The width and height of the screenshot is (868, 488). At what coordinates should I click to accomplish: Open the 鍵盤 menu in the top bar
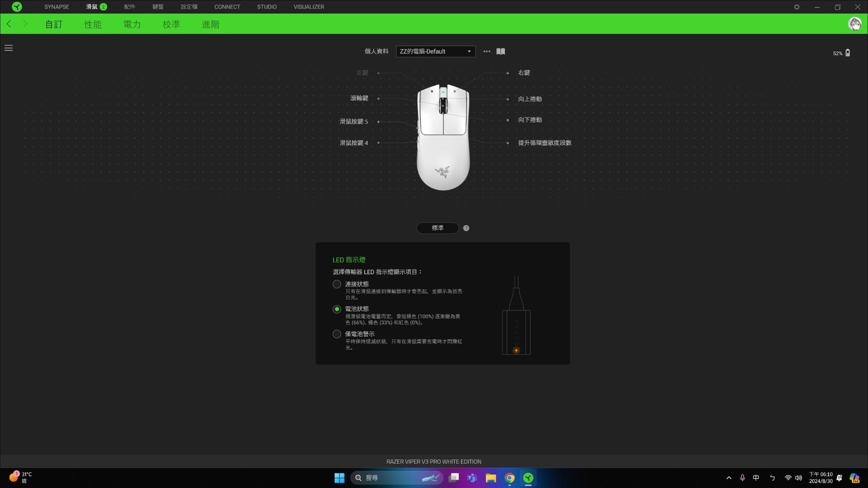click(x=158, y=7)
